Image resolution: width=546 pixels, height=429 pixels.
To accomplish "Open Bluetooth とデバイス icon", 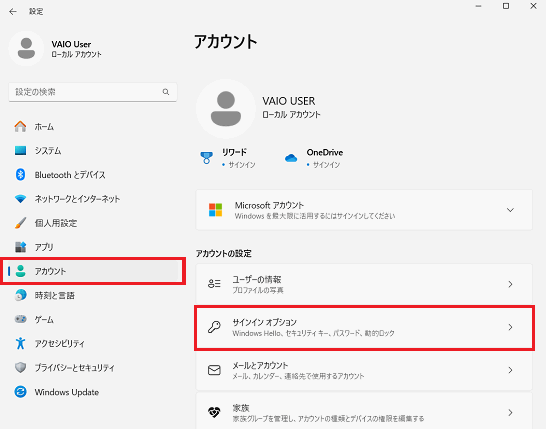I will pyautogui.click(x=20, y=174).
